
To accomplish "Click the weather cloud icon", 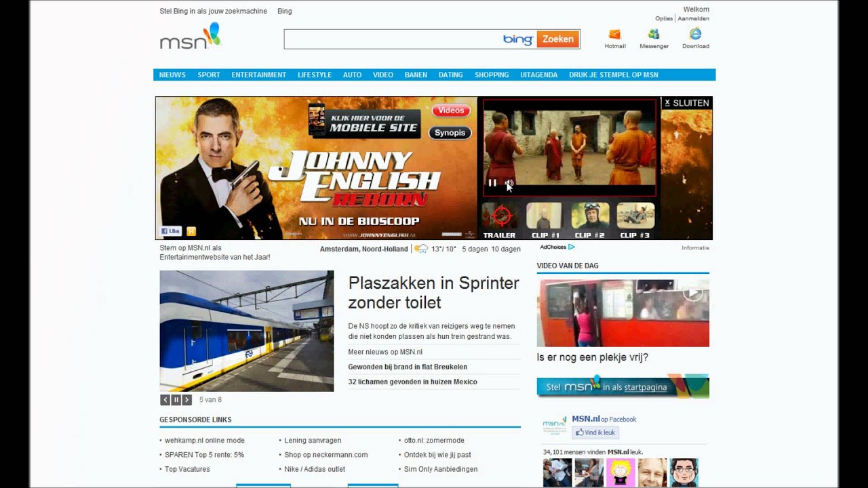I will pos(421,249).
